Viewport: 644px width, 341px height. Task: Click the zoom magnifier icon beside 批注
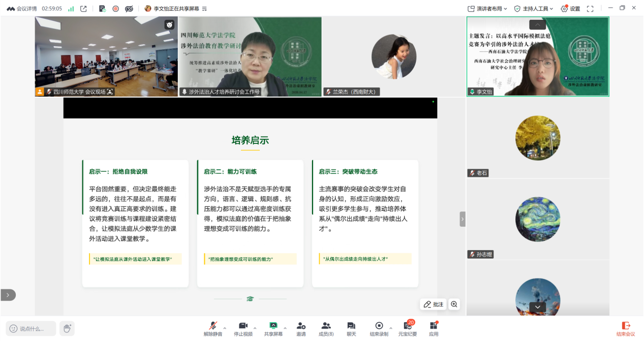(454, 304)
